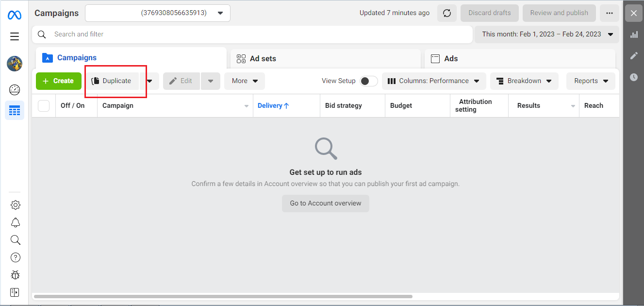Sort by the Campaign column header
This screenshot has width=644, height=306.
point(175,106)
